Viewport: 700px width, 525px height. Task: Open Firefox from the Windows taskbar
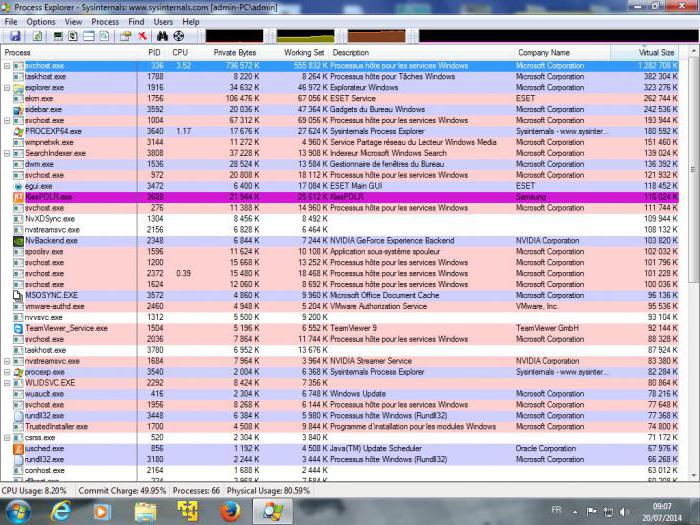[x=230, y=510]
